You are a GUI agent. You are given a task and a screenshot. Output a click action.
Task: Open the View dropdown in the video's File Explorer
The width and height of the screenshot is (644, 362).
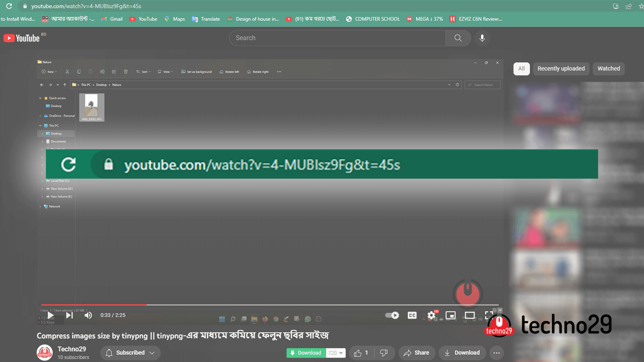pos(165,72)
